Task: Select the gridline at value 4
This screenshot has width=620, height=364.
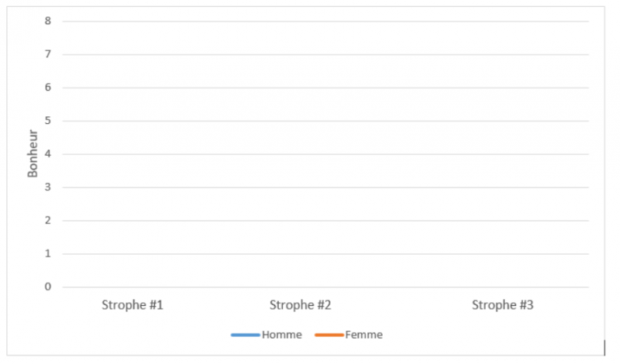Action: tap(325, 154)
